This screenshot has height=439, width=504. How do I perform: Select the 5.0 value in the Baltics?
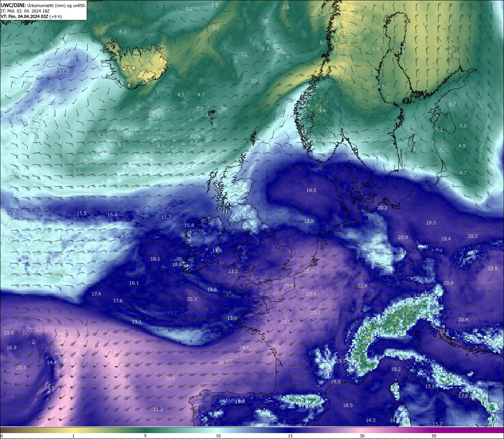point(463,126)
